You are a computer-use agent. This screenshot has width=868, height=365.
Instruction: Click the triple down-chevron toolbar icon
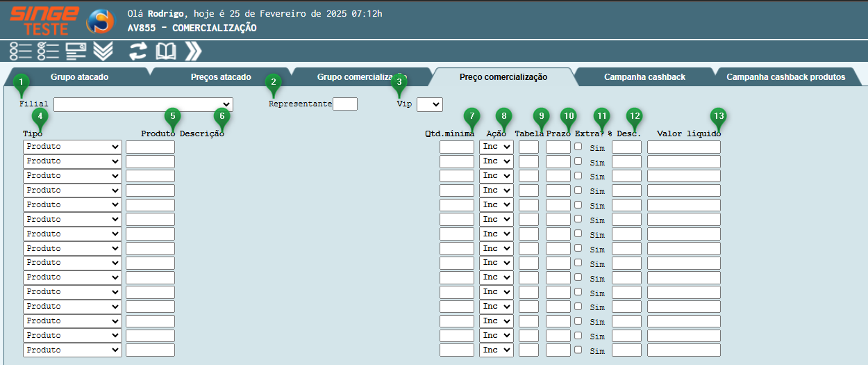[x=103, y=51]
